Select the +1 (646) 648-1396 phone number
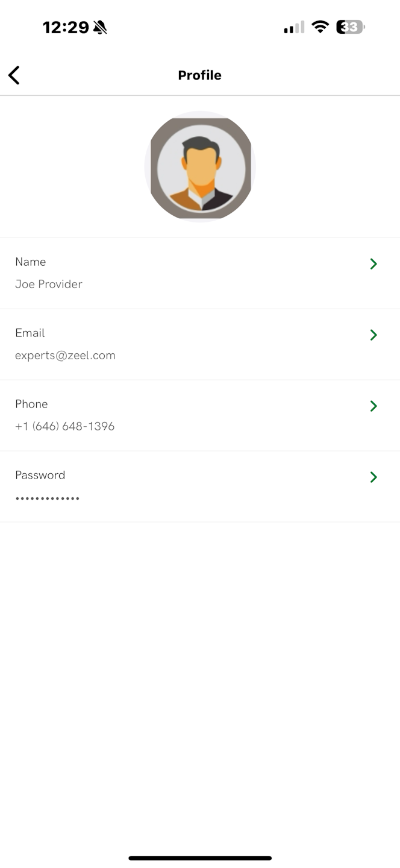Screen dimensions: 400x868 pyautogui.click(x=65, y=427)
